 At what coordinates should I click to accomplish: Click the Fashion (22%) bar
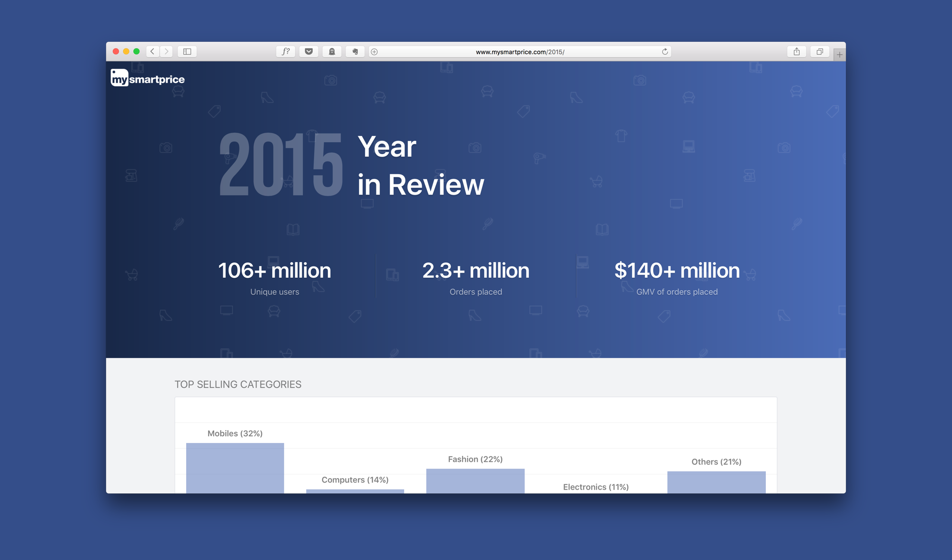(x=476, y=481)
